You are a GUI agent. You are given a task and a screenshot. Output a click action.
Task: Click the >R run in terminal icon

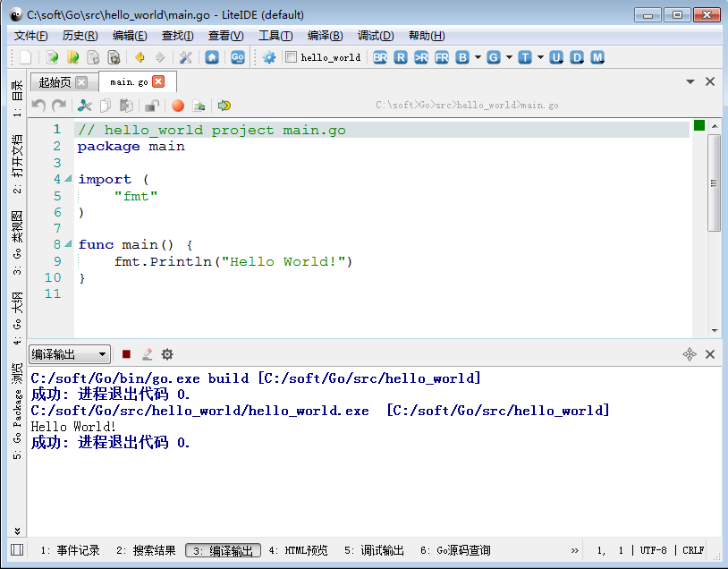point(421,57)
